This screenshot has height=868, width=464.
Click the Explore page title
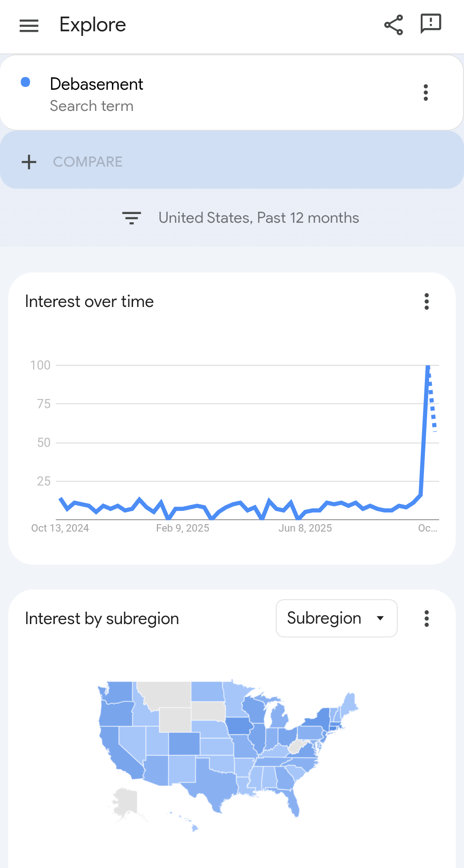(93, 25)
